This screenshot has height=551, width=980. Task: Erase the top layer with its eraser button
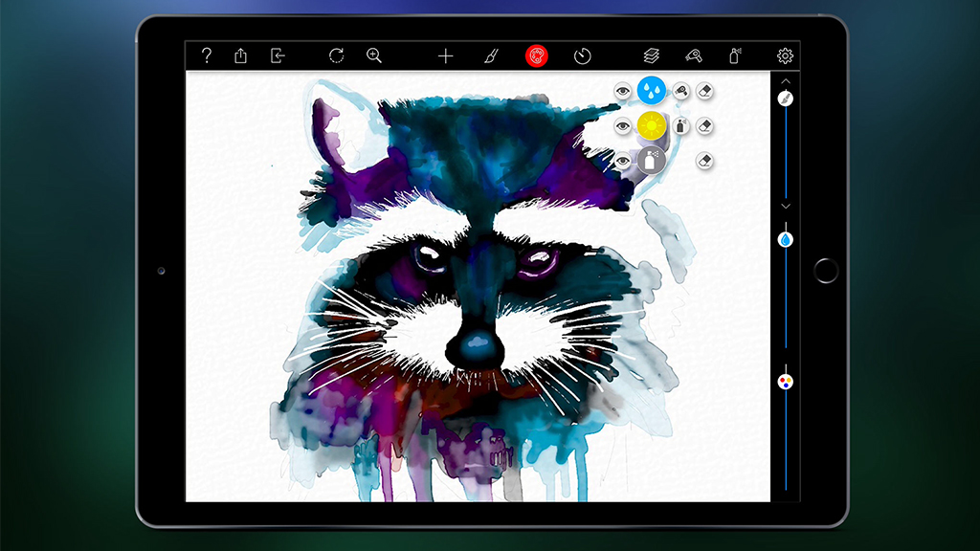tap(704, 91)
